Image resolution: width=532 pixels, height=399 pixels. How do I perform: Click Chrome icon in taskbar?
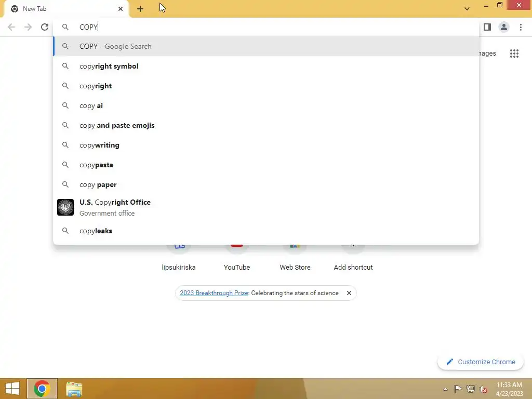click(x=42, y=389)
